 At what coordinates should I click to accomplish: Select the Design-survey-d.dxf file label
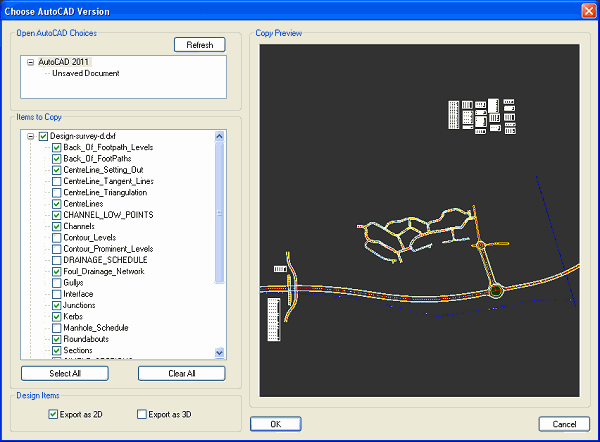pyautogui.click(x=83, y=136)
